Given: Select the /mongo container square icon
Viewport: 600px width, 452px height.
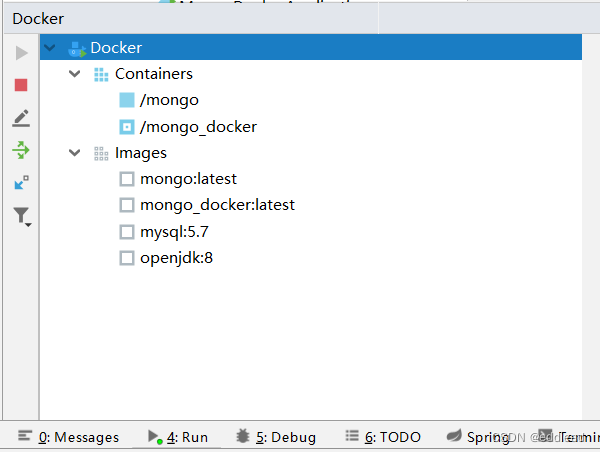Looking at the screenshot, I should 127,100.
